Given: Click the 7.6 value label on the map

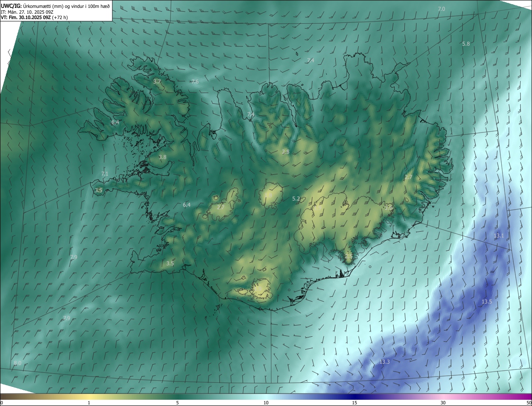Looking at the screenshot, I should tap(195, 81).
